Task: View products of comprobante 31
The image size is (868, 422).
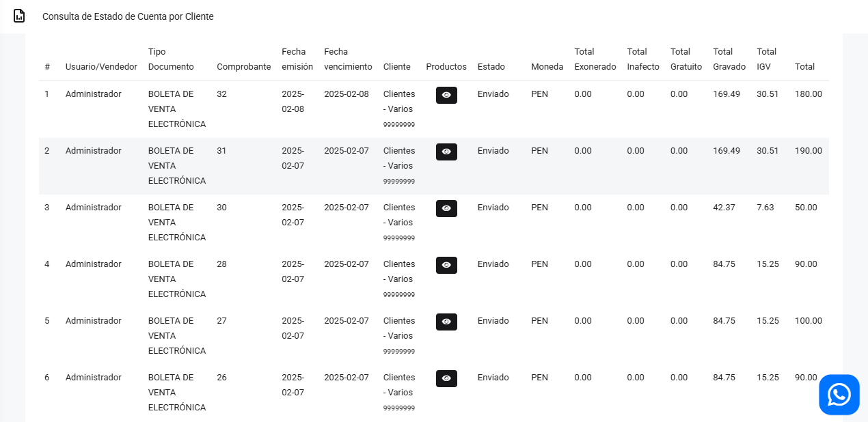Action: [x=446, y=152]
